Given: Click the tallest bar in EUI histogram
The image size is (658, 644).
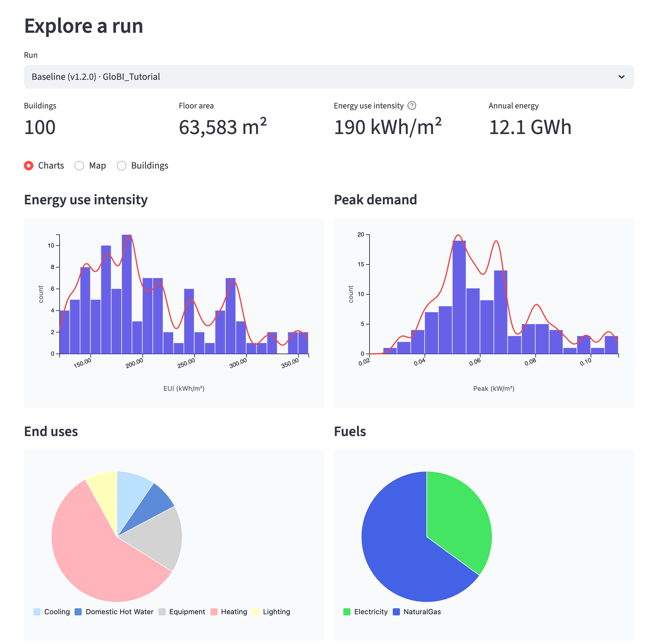Looking at the screenshot, I should 127,294.
